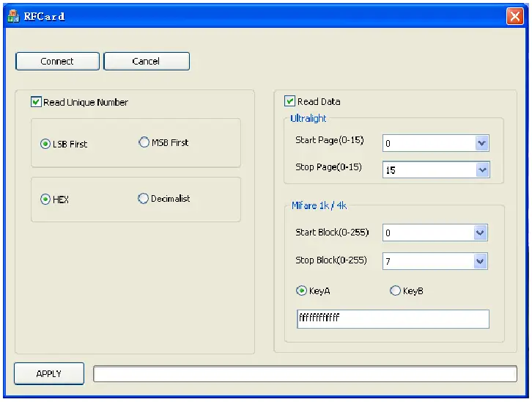Click the Mifare 1k / 4k group label
The image size is (532, 402).
pyautogui.click(x=319, y=205)
